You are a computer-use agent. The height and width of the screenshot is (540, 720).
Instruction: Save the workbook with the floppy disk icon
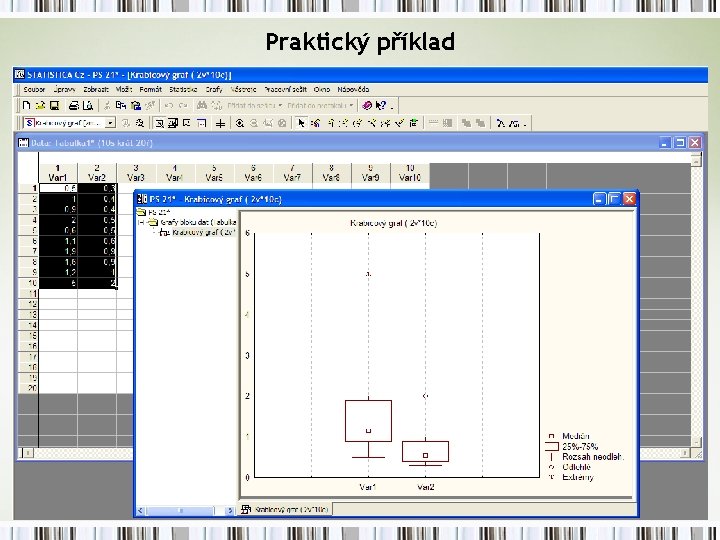click(55, 106)
